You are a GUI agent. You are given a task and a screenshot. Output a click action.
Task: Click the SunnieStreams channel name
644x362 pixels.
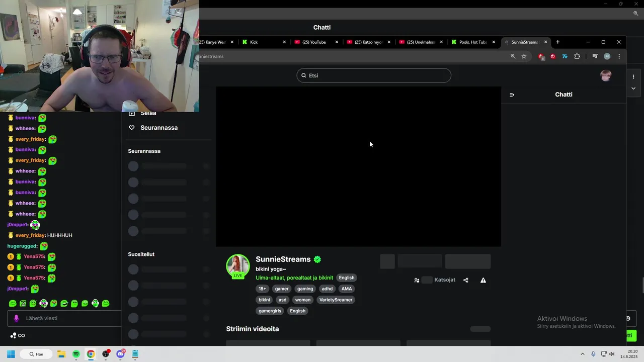283,259
